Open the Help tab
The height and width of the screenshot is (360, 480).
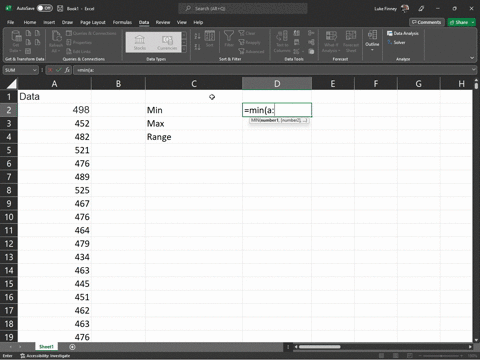pyautogui.click(x=198, y=22)
